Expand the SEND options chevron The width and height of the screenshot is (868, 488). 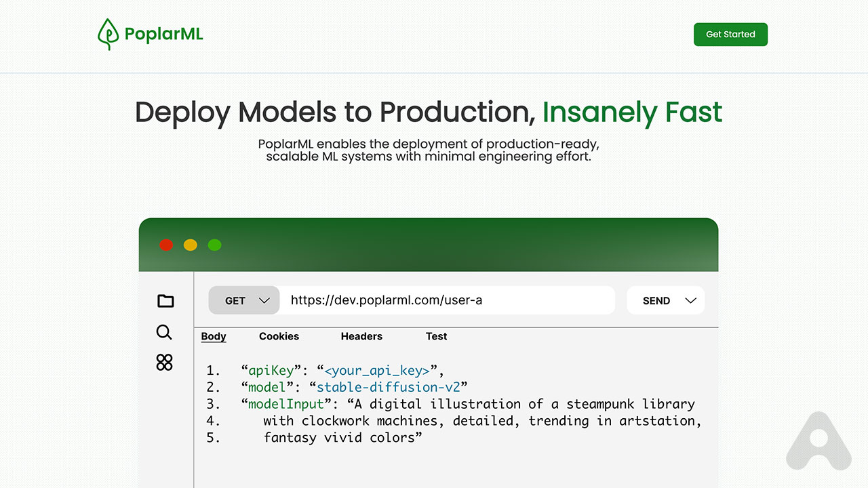[x=690, y=300]
